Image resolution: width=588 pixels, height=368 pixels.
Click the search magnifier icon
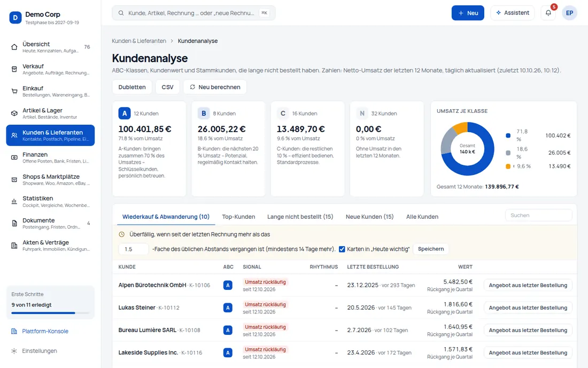pos(121,13)
